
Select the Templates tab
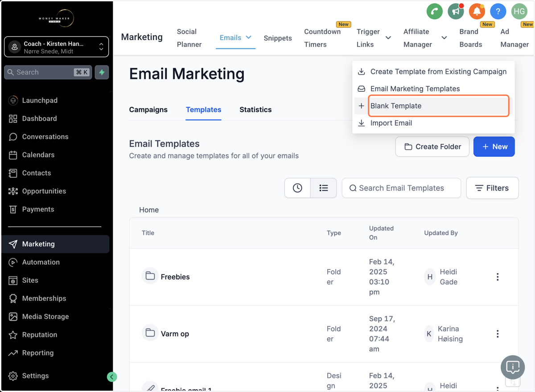click(x=203, y=110)
